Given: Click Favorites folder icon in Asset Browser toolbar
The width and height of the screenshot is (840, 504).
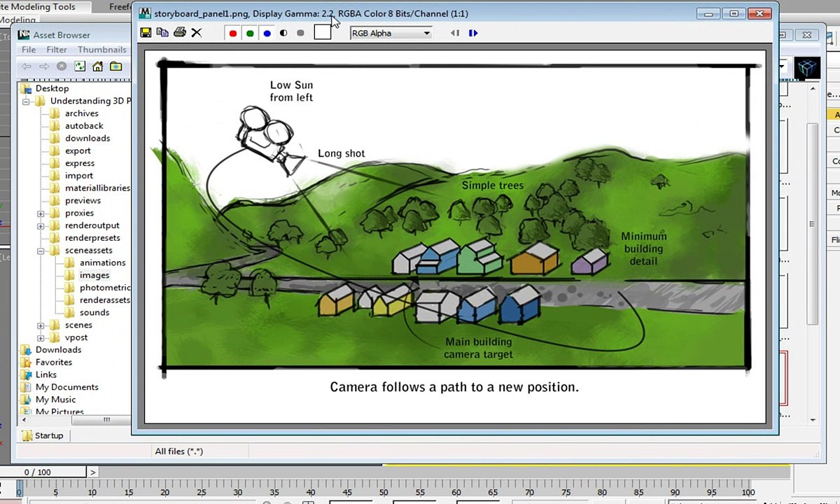Looking at the screenshot, I should pyautogui.click(x=115, y=66).
